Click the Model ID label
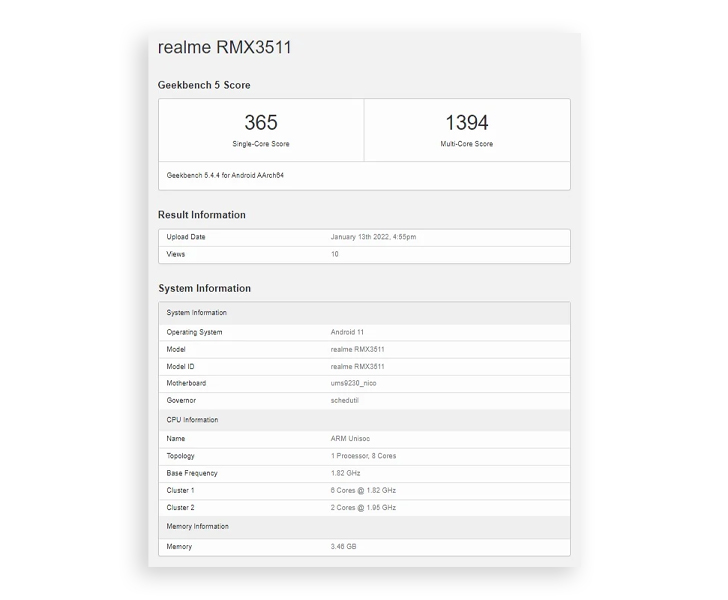 (x=180, y=366)
